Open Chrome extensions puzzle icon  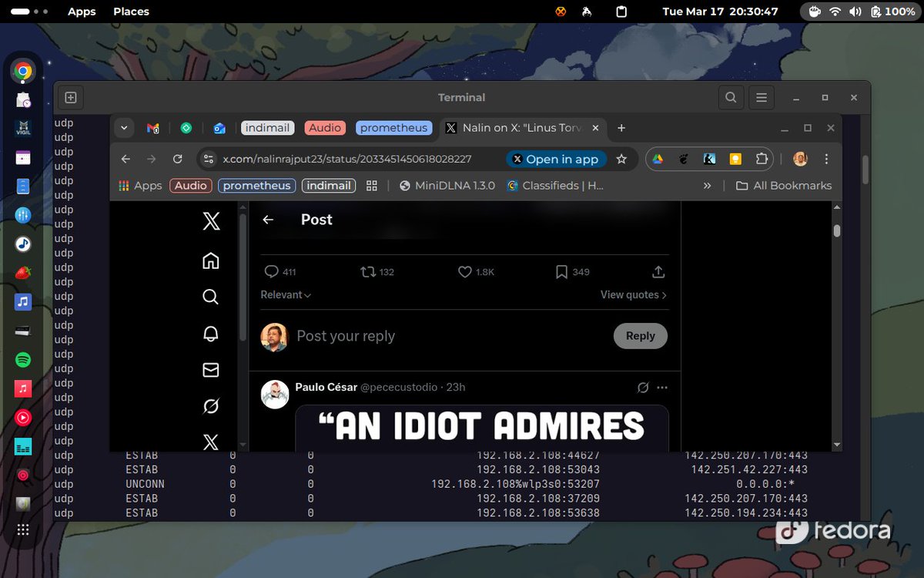point(762,159)
